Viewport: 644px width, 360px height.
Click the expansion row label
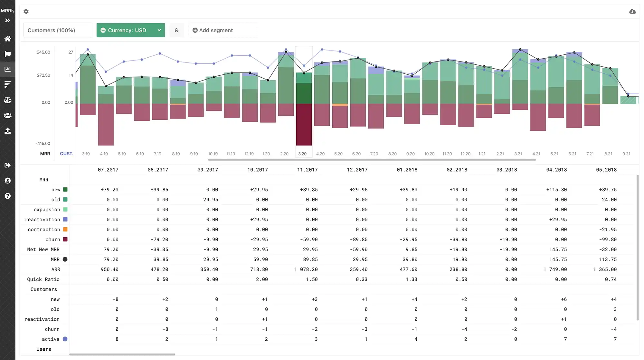pyautogui.click(x=47, y=210)
